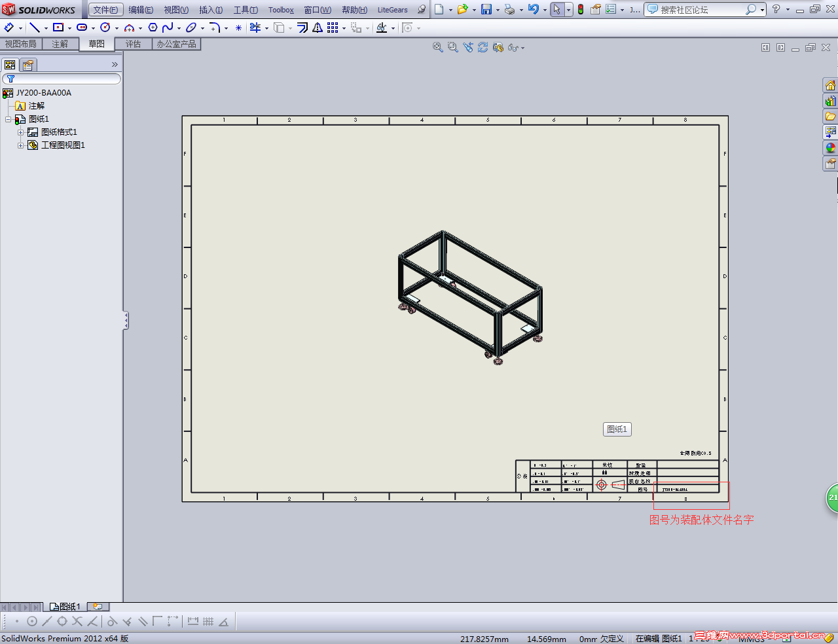Click the Undo icon

(534, 9)
